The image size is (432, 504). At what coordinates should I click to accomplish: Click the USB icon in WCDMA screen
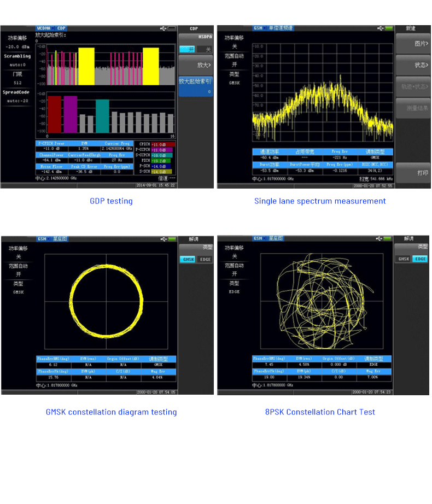163,28
